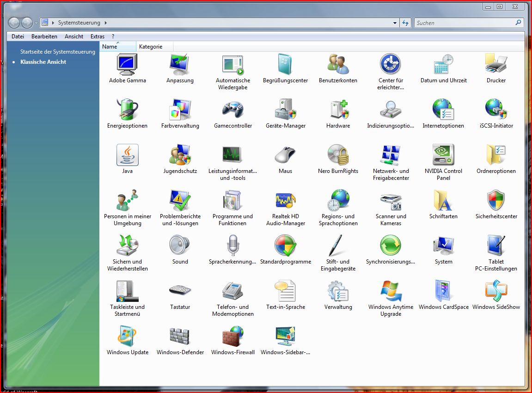Image resolution: width=532 pixels, height=393 pixels.
Task: Open the Maus settings icon
Action: (285, 155)
